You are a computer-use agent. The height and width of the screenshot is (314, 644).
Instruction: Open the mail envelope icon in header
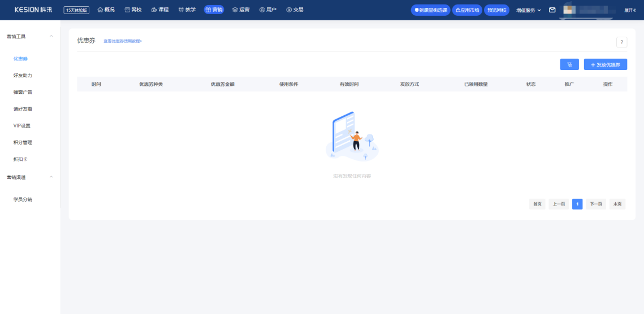[x=552, y=10]
